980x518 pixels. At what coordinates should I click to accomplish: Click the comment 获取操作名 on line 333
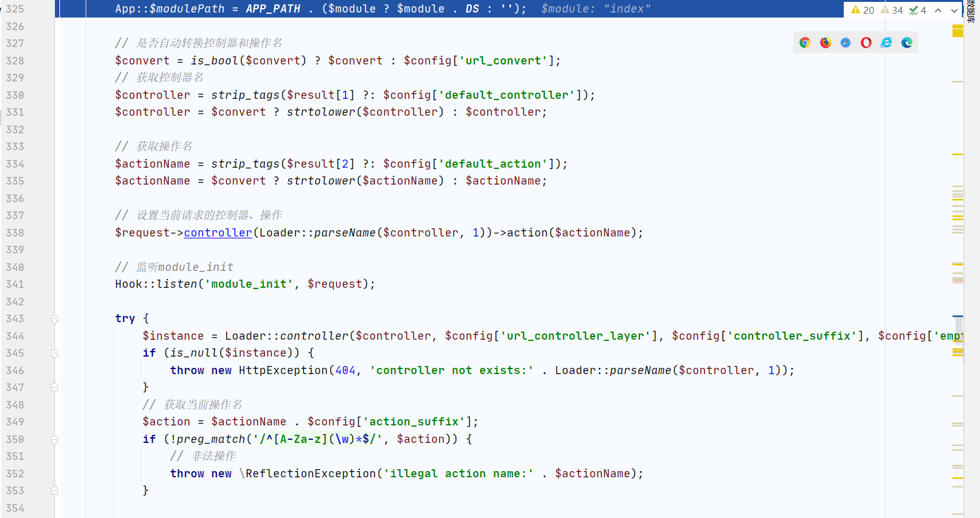coord(154,146)
